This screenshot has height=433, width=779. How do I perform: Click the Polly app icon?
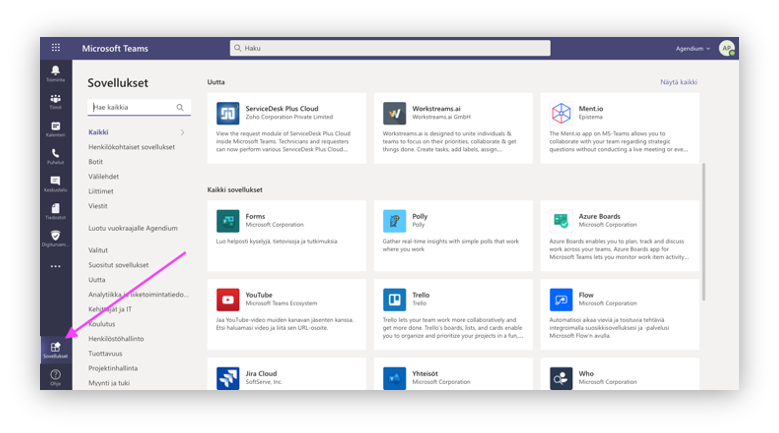point(394,220)
